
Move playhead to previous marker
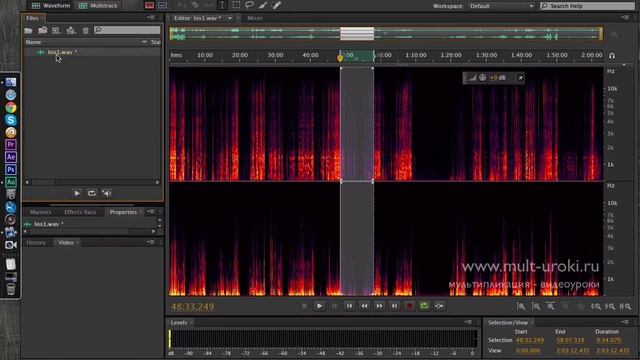point(349,306)
